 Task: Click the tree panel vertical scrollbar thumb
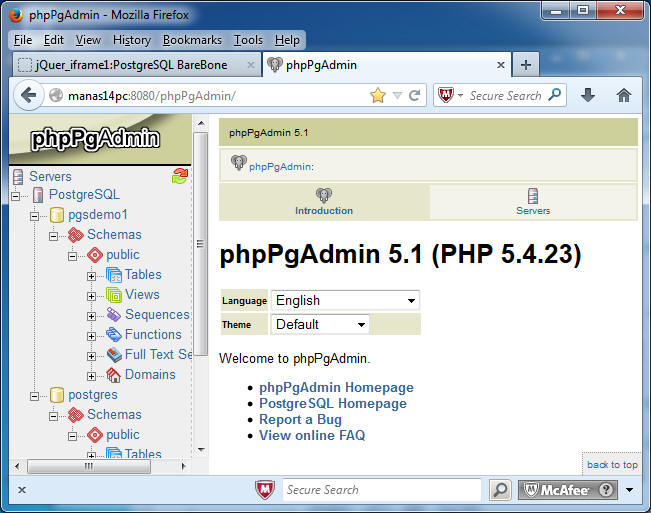point(201,244)
